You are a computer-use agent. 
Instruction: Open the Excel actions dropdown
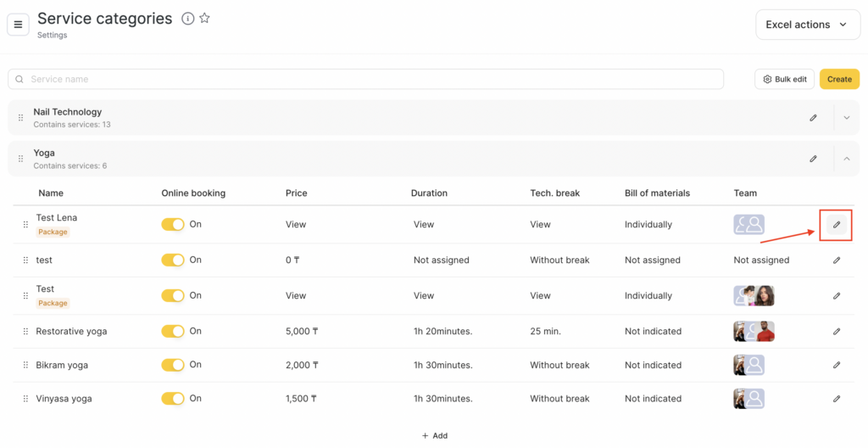pos(807,25)
